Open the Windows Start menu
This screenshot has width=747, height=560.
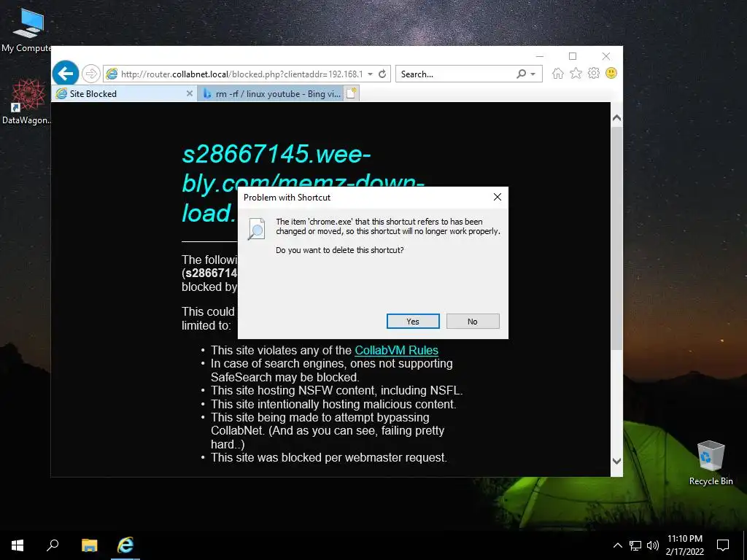pyautogui.click(x=18, y=545)
